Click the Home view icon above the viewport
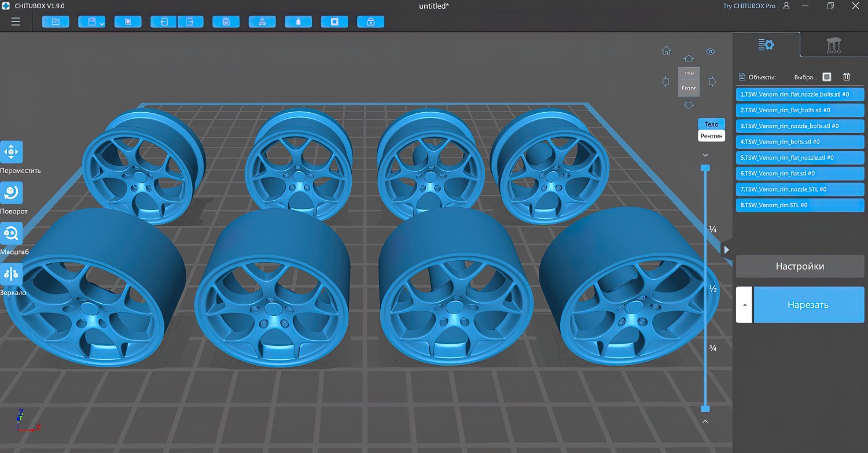Screen dimensions: 868x453 [x=666, y=51]
